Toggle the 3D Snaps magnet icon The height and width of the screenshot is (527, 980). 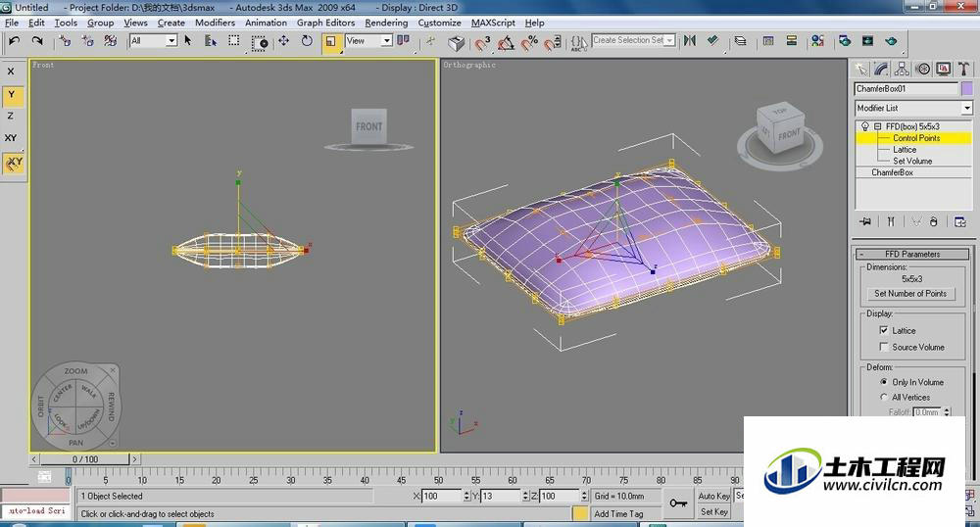tap(482, 42)
